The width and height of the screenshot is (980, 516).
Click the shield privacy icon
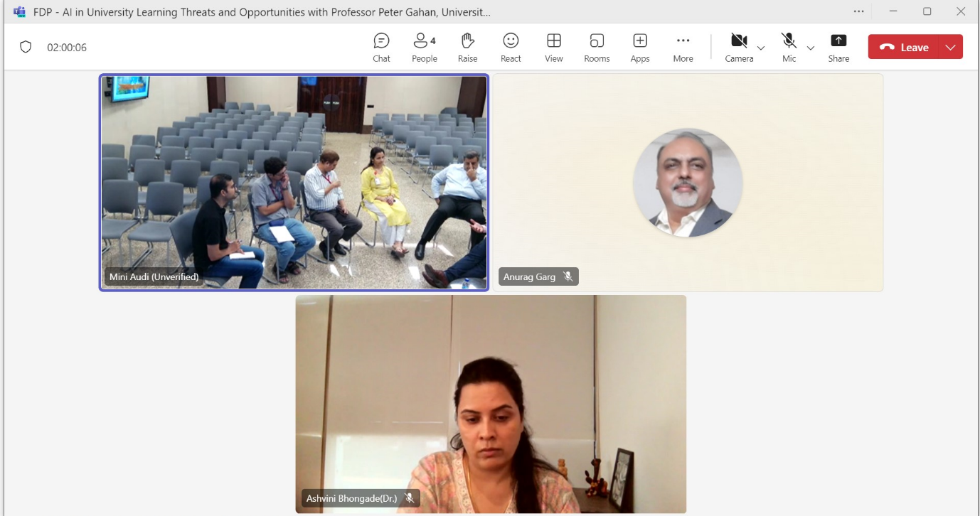pos(26,47)
